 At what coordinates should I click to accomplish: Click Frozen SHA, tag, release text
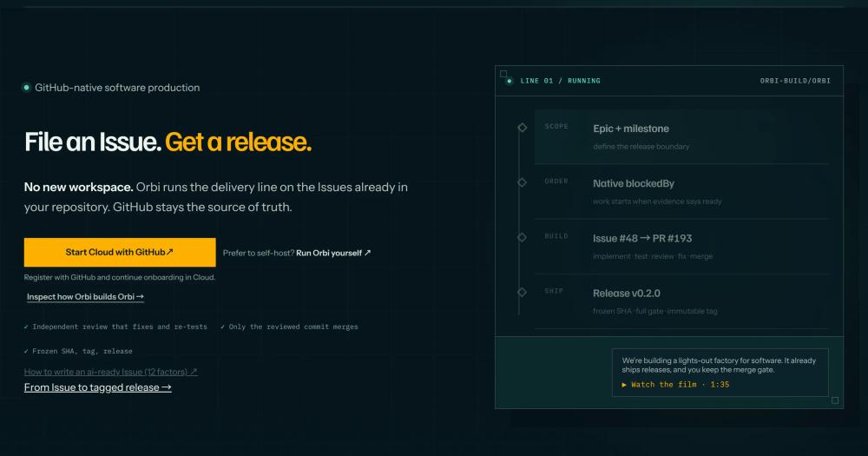coord(78,351)
